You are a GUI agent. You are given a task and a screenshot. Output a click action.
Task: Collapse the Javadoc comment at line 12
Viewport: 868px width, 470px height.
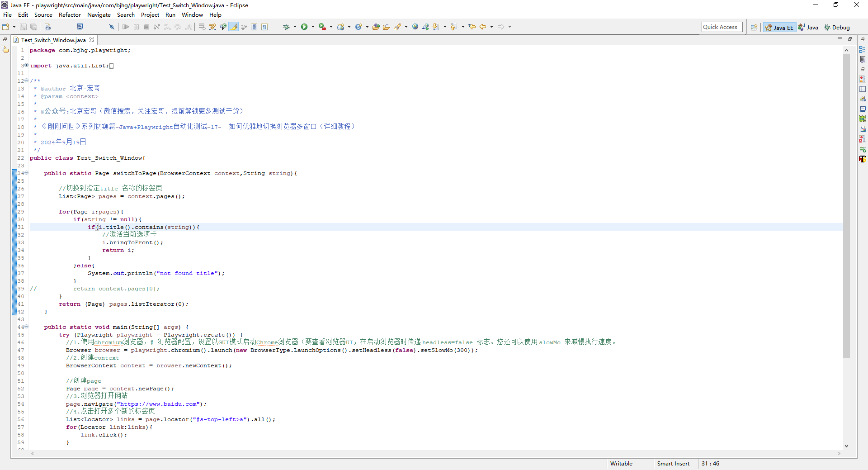click(26, 81)
